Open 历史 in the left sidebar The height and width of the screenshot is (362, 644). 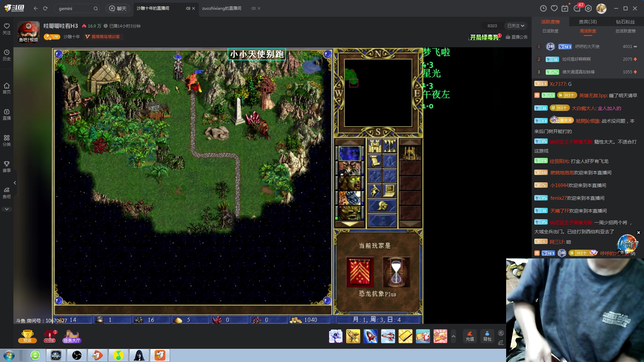point(7,55)
